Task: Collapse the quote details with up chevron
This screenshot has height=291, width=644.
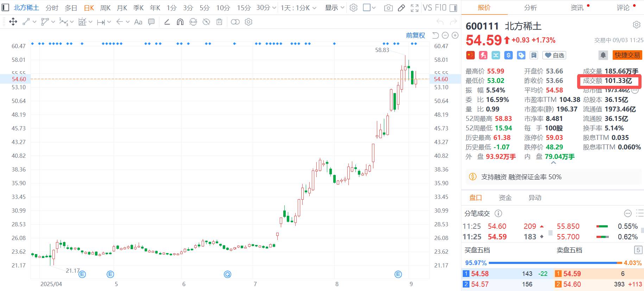Action: (554, 163)
